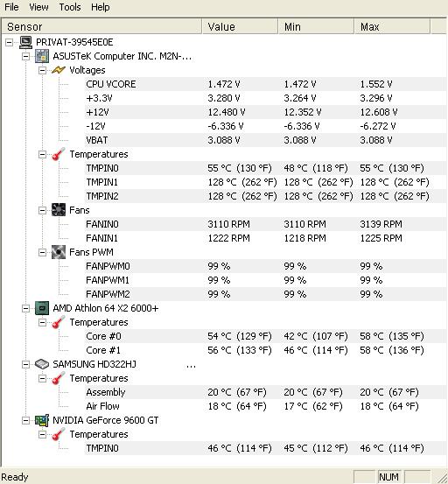Collapse the PRIVAT-39545E0E root node

(10, 42)
